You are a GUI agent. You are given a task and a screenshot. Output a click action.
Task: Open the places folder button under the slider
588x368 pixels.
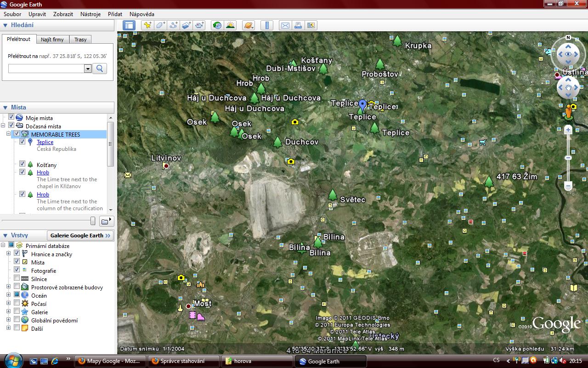[x=106, y=221]
